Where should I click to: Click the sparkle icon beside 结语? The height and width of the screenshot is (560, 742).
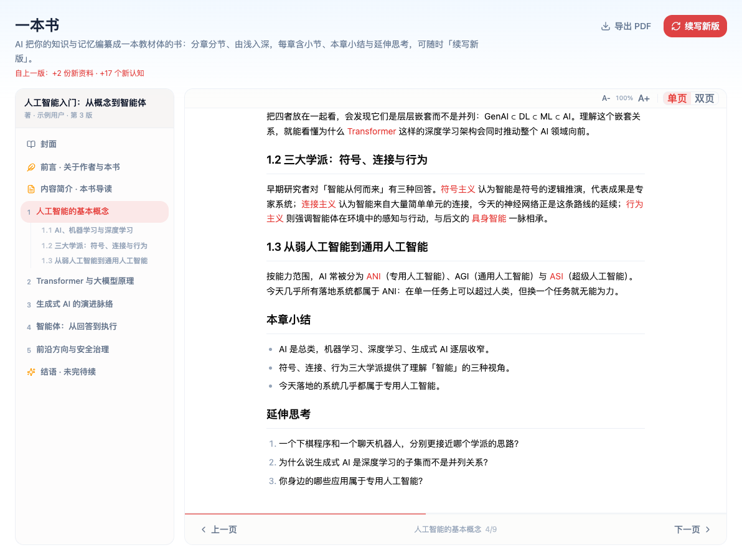31,372
